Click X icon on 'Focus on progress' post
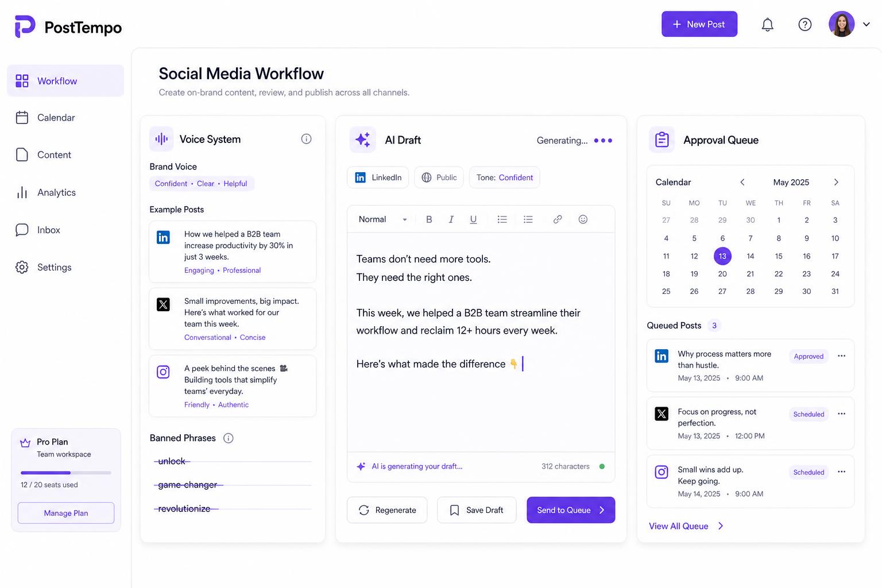 point(661,414)
